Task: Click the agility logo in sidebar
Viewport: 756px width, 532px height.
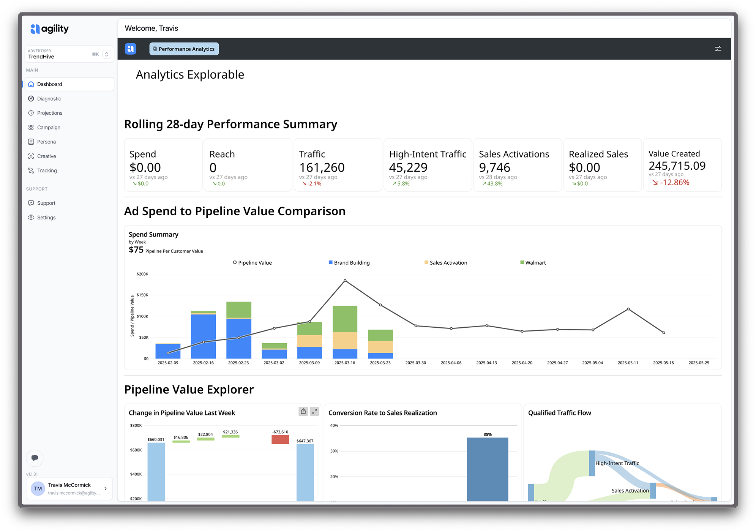Action: [49, 29]
